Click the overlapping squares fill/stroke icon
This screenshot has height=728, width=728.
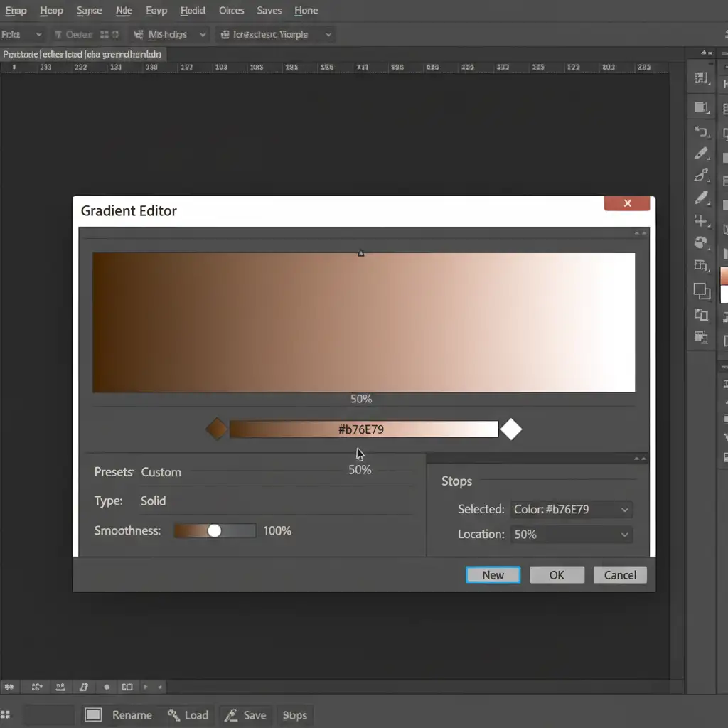click(x=702, y=290)
